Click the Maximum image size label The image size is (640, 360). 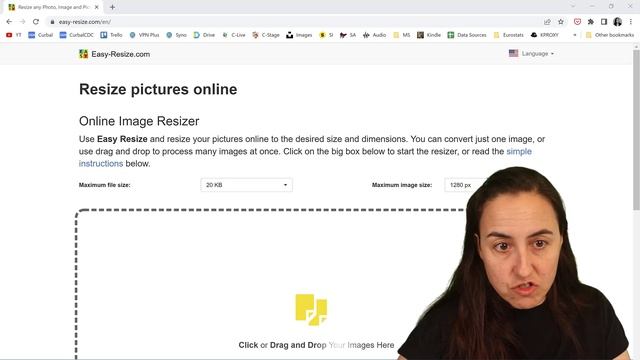[402, 185]
